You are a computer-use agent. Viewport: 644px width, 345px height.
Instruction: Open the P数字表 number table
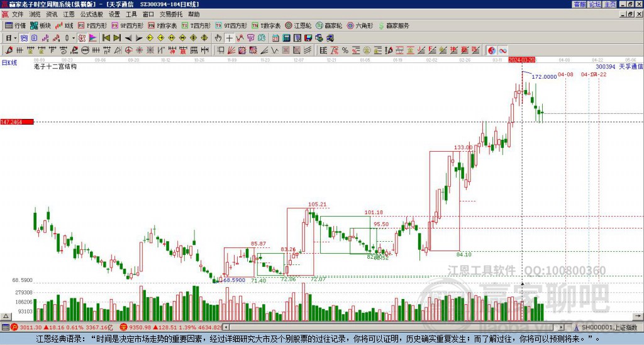point(162,25)
